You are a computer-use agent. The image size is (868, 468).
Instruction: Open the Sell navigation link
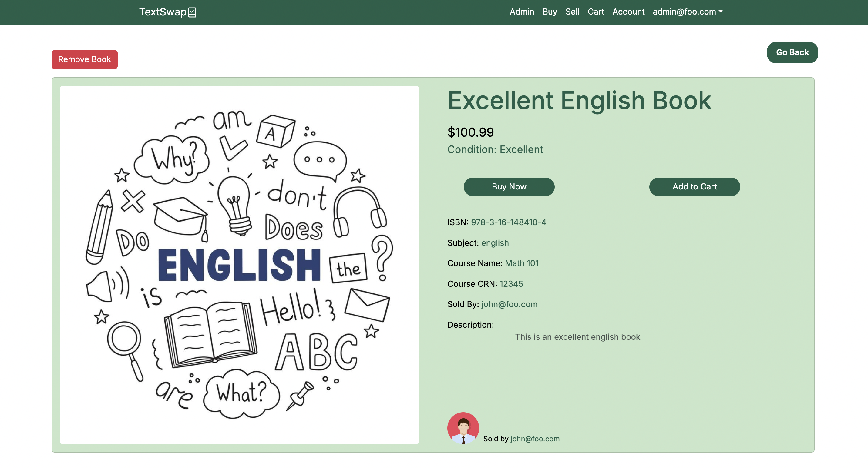572,12
